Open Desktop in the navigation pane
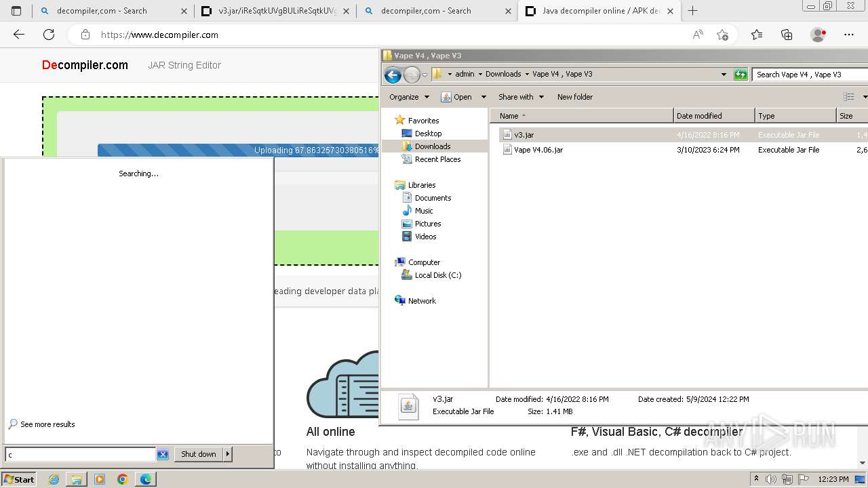The width and height of the screenshot is (868, 488). (428, 134)
